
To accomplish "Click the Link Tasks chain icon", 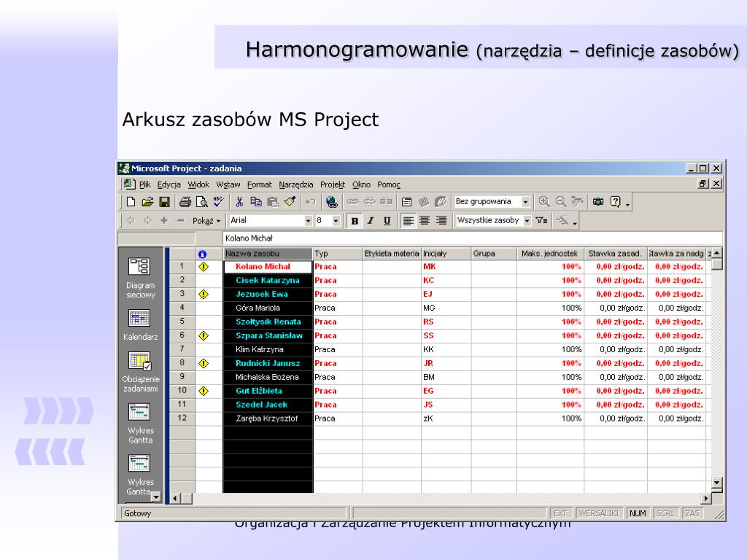I will 352,202.
